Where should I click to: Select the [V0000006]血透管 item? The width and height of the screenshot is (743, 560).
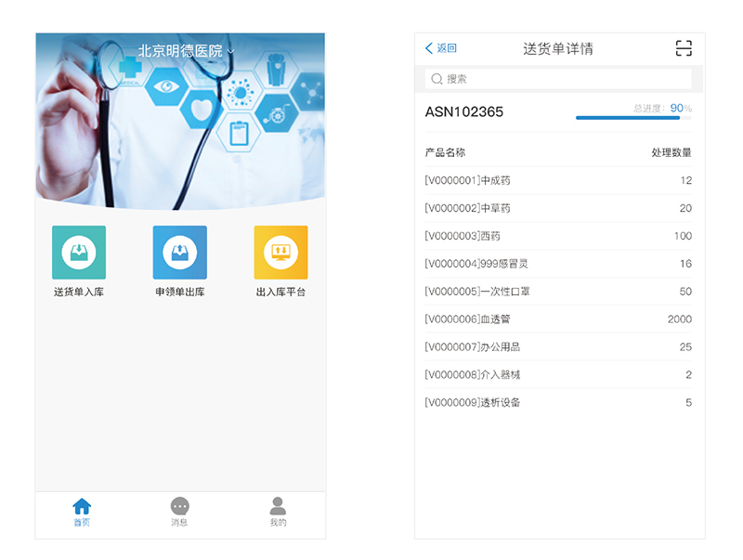557,319
